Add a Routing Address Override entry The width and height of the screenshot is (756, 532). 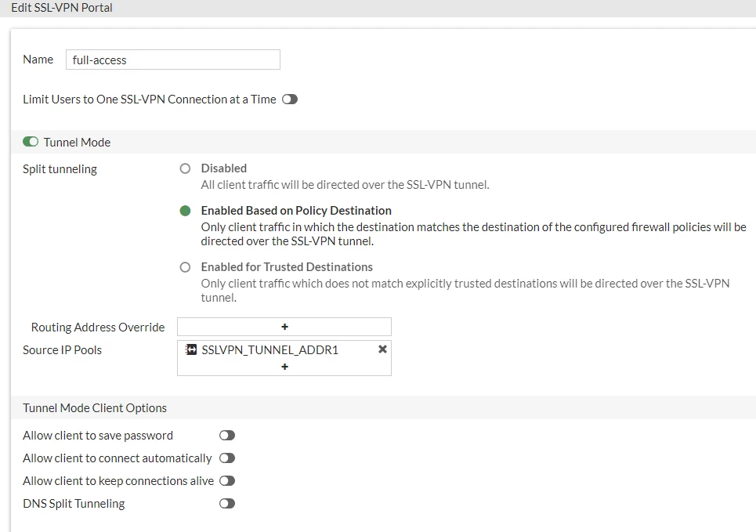(x=284, y=327)
